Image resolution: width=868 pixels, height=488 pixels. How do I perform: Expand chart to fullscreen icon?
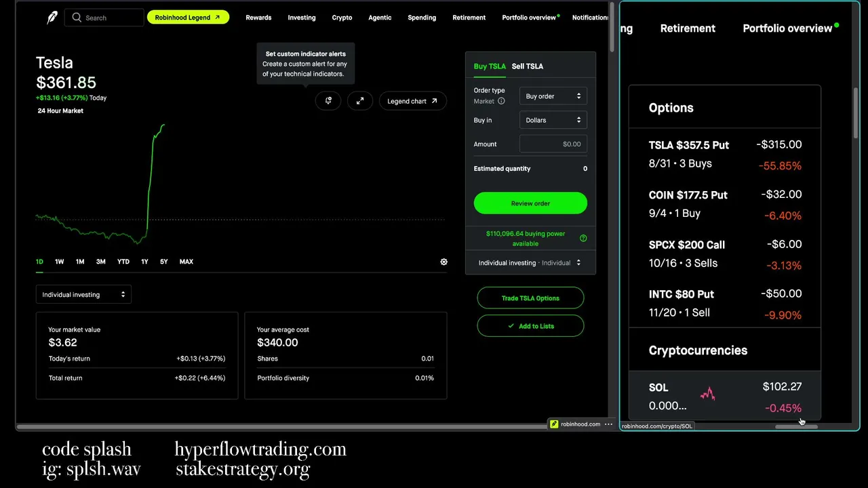tap(360, 101)
